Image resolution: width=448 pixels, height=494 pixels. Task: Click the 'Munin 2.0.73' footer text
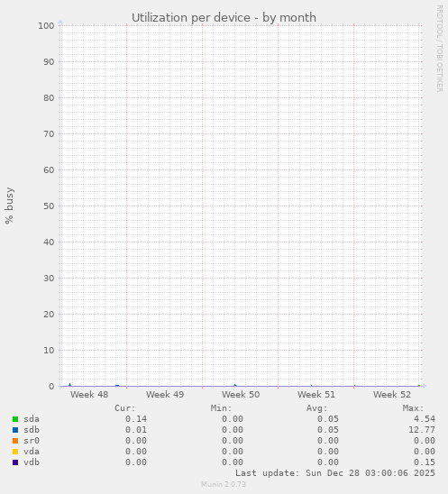[224, 484]
